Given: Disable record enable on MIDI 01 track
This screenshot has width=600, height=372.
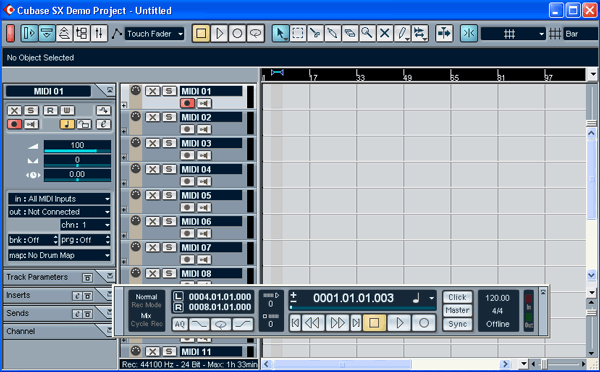Looking at the screenshot, I should pos(187,103).
